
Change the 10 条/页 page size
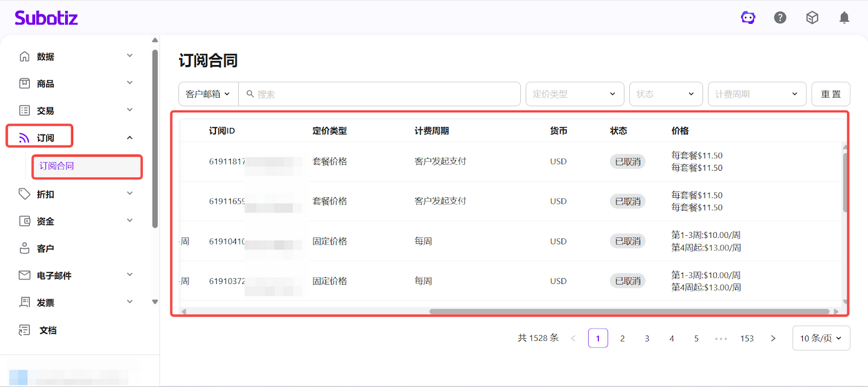pyautogui.click(x=821, y=338)
